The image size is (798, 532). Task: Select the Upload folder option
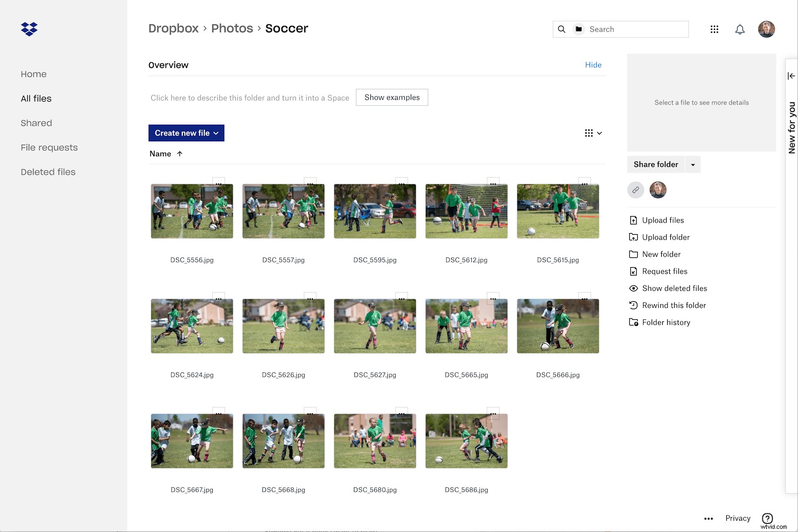(634, 237)
